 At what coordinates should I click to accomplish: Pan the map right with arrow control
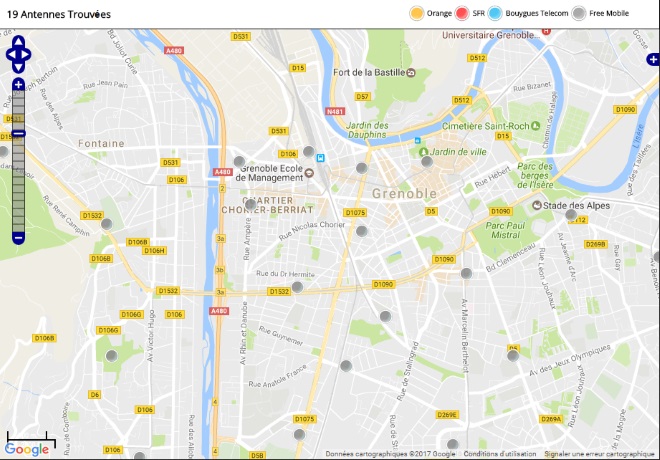29,55
